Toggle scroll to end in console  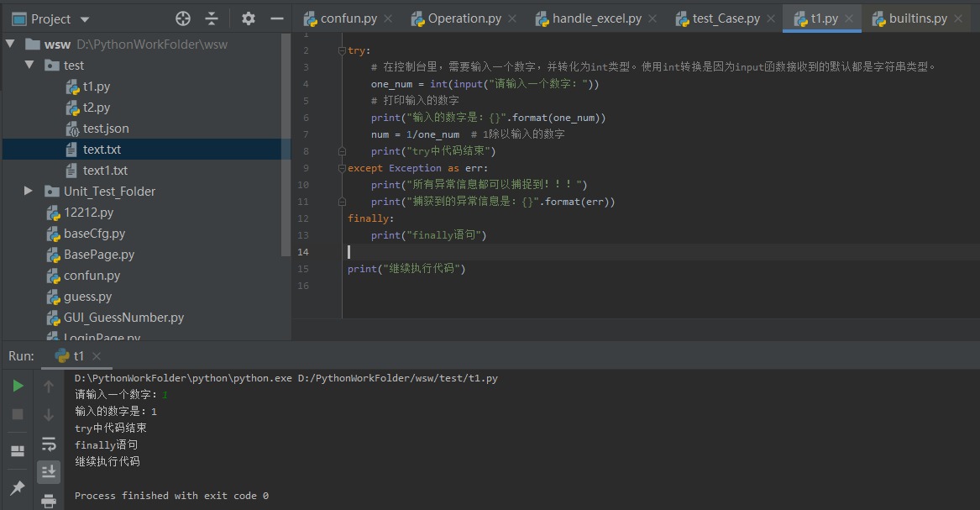click(49, 471)
